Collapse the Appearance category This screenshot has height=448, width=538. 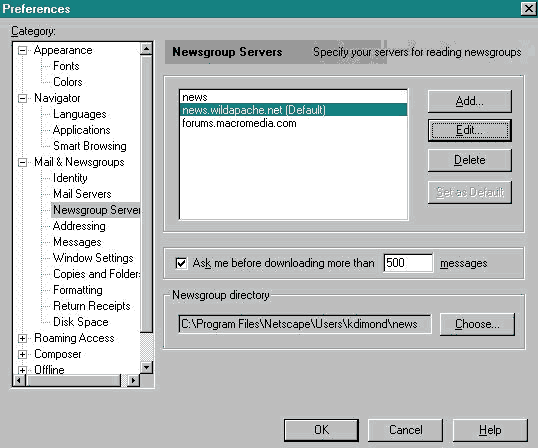pos(22,51)
